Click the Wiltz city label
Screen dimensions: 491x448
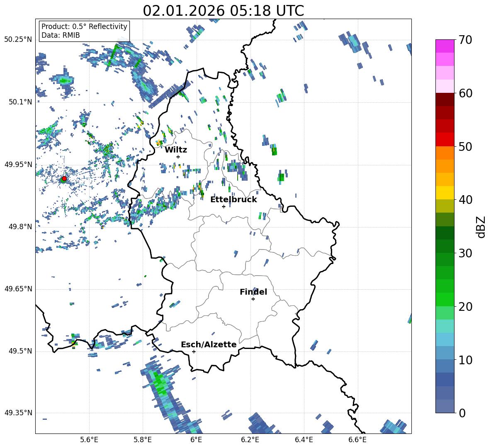click(x=176, y=150)
